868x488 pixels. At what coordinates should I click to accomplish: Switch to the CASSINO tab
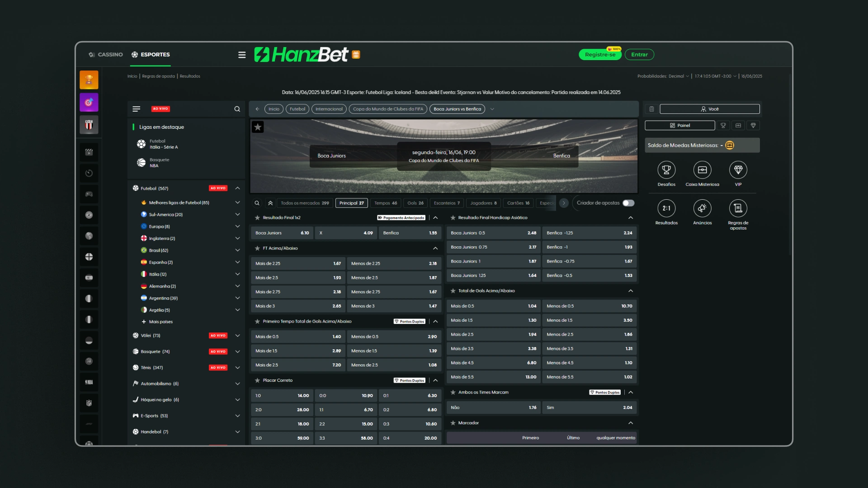point(106,55)
